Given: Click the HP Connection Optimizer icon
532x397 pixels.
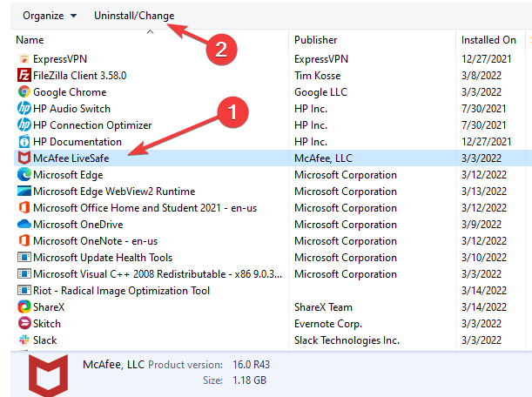Looking at the screenshot, I should point(24,125).
